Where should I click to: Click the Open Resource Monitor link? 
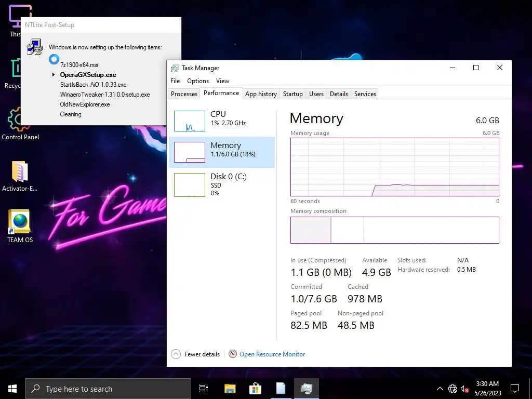272,354
